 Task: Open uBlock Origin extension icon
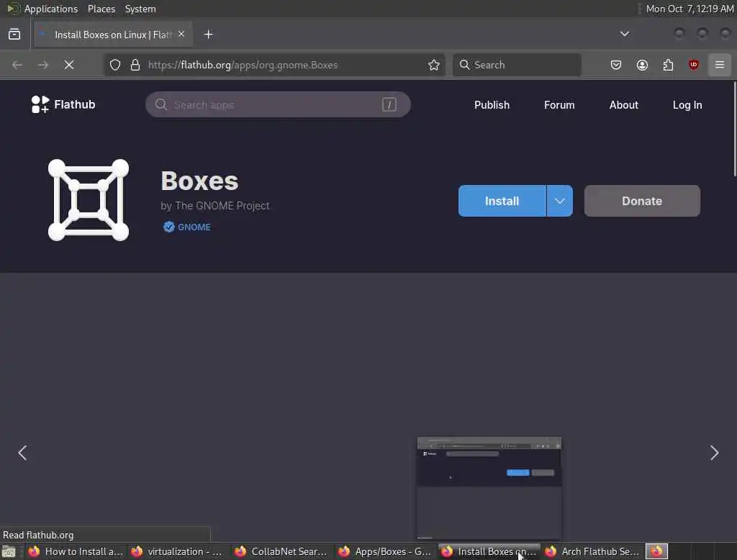click(x=694, y=65)
